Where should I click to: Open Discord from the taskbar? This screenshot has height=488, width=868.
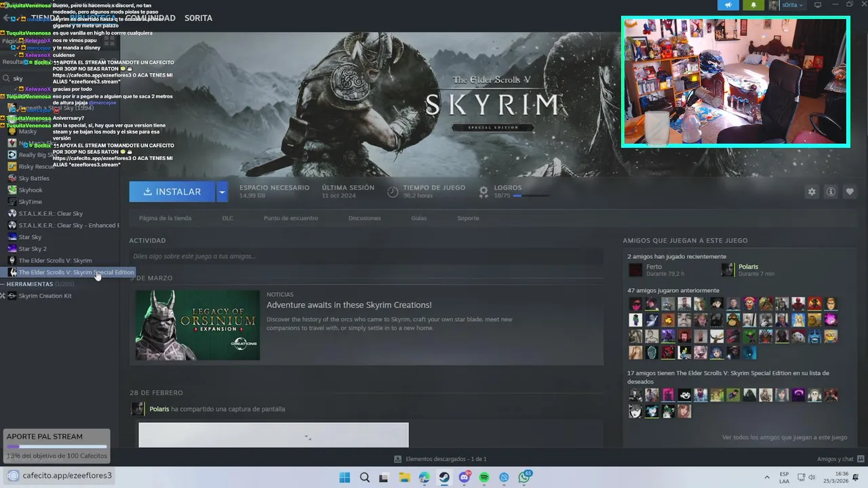465,477
